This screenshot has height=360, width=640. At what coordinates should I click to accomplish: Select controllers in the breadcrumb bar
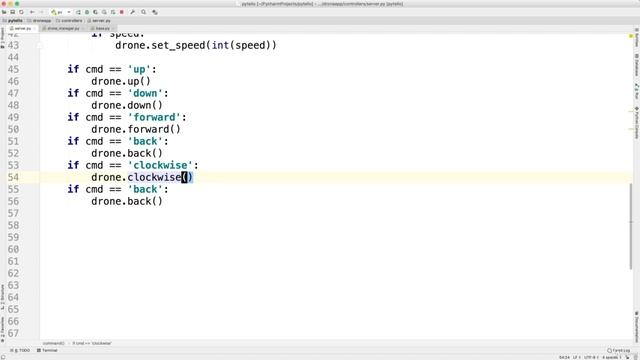69,20
